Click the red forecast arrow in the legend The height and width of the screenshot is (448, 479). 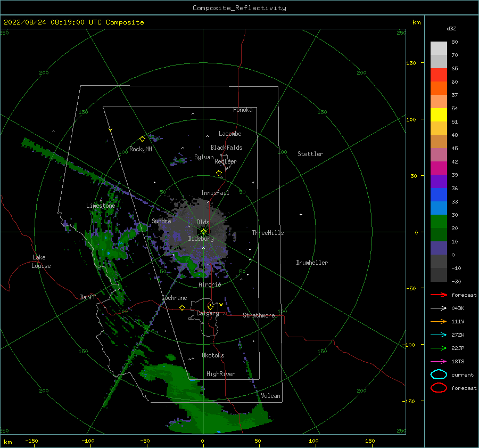(439, 295)
